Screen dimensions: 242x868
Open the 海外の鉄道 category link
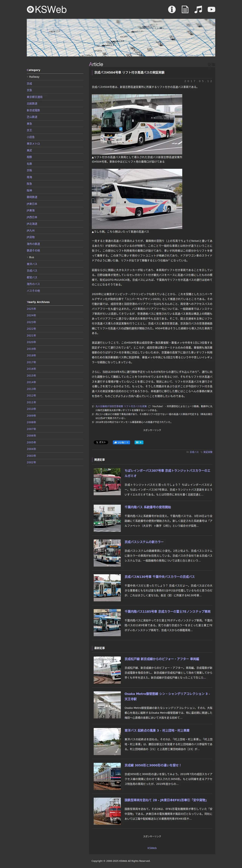click(33, 244)
